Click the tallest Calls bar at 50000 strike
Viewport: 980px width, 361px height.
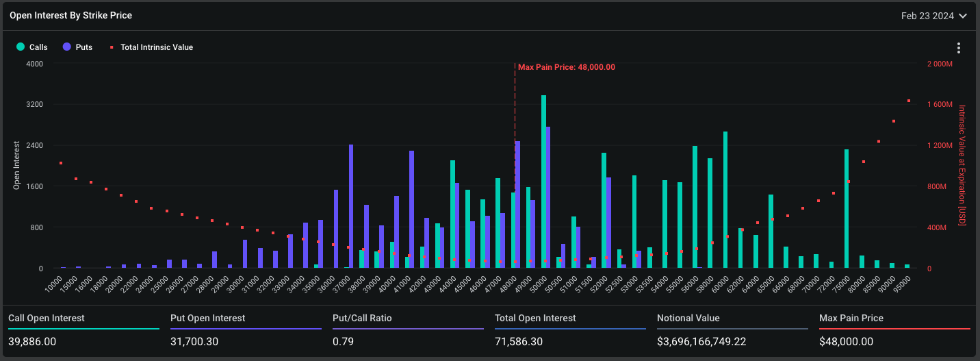(543, 182)
